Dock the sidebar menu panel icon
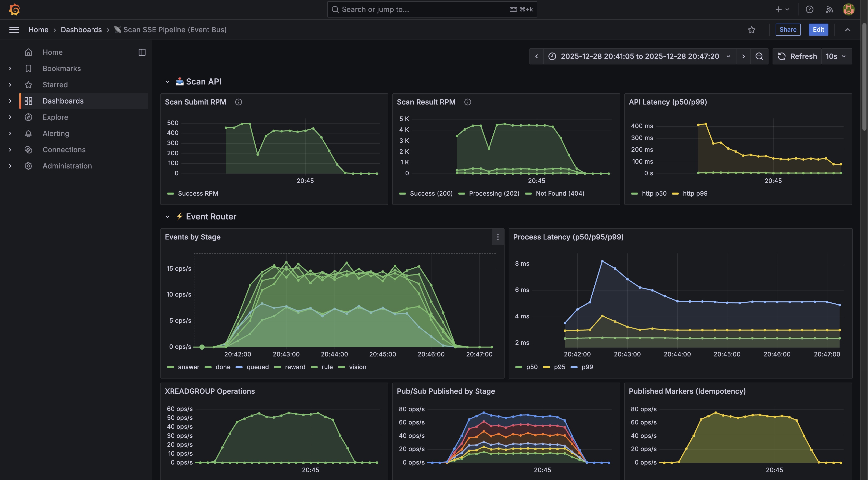Viewport: 868px width, 480px height. click(x=142, y=52)
